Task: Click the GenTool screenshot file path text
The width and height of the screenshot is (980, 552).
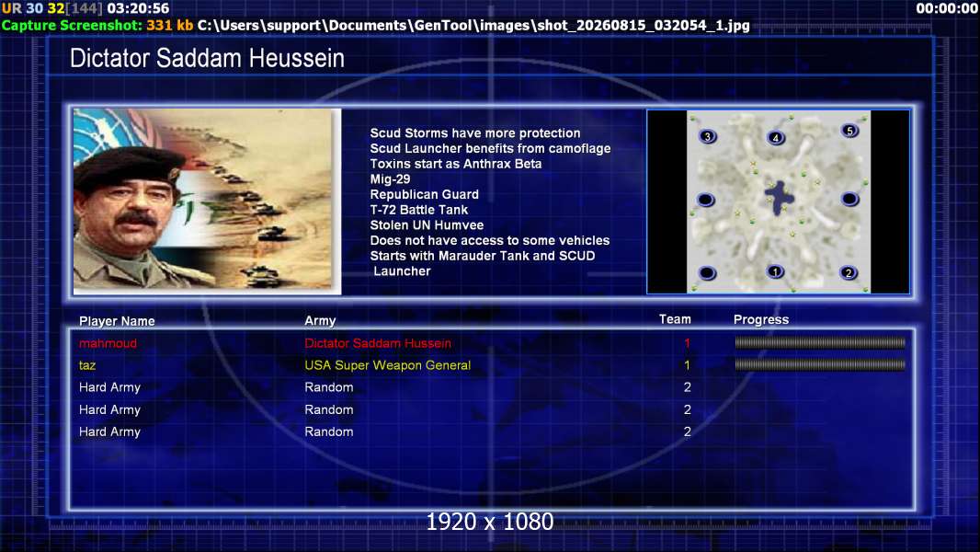Action: pyautogui.click(x=473, y=26)
